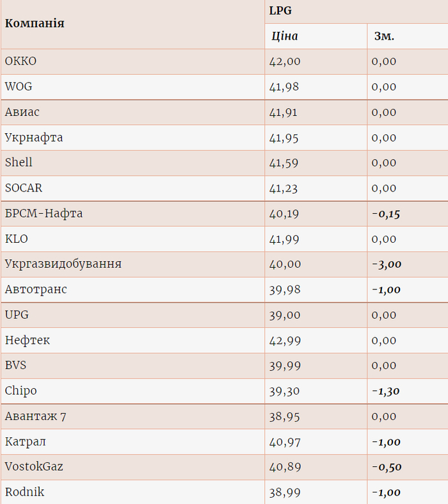Click the Авиас company cell
Viewport: 448px width, 504px height.
click(x=22, y=112)
